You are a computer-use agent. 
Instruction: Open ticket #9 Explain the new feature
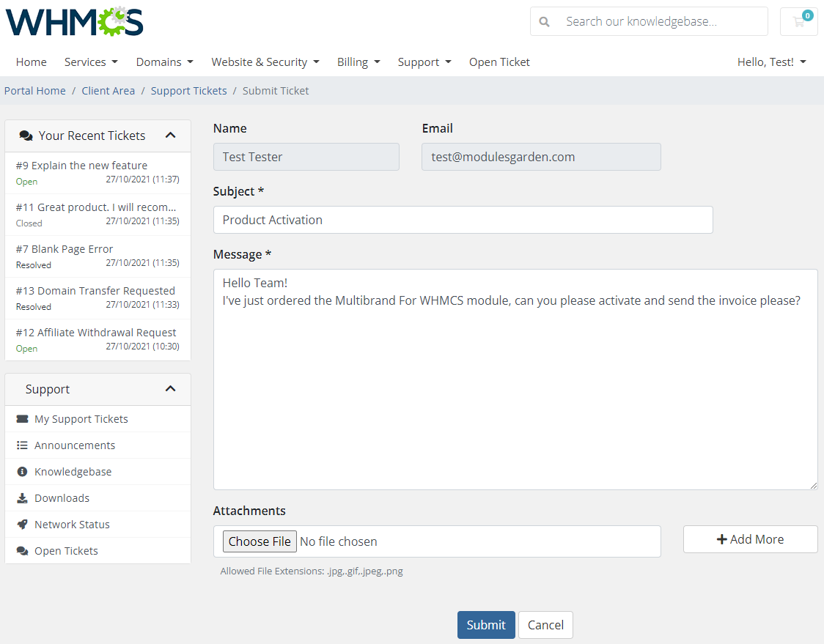pyautogui.click(x=98, y=173)
